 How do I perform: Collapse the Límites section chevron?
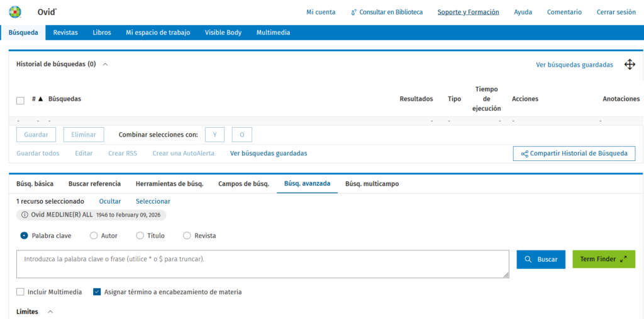[x=50, y=311]
